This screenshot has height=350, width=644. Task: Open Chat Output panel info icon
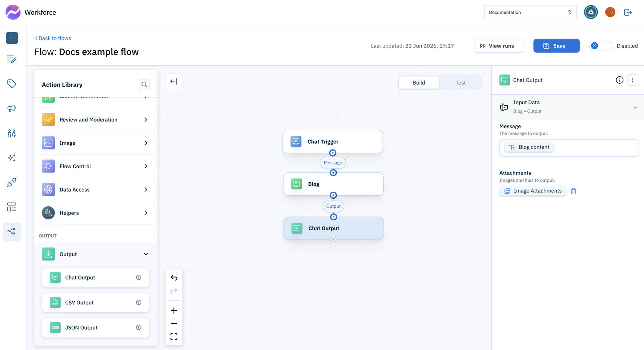click(x=619, y=80)
